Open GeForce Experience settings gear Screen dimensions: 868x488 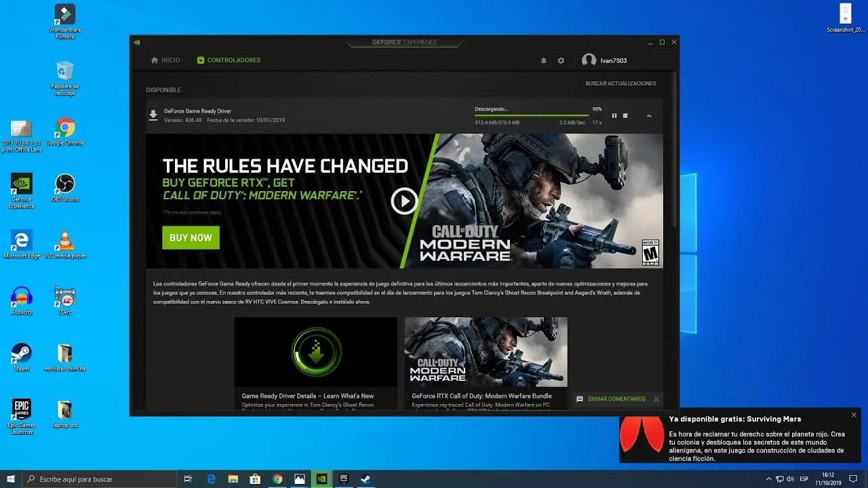[x=561, y=60]
